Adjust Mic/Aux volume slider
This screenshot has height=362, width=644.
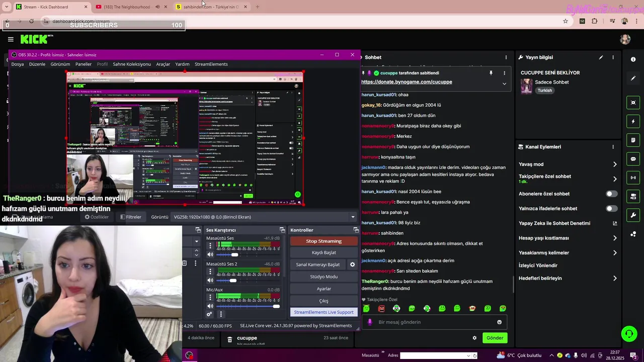[248, 306]
